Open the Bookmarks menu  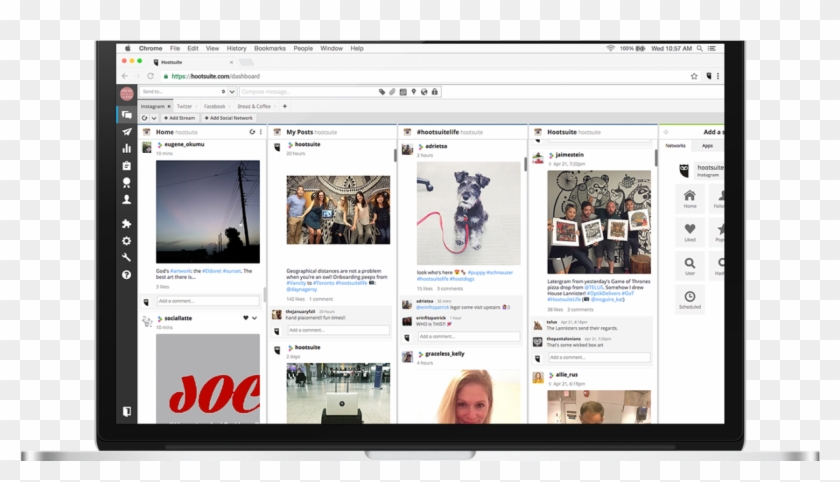(x=269, y=48)
